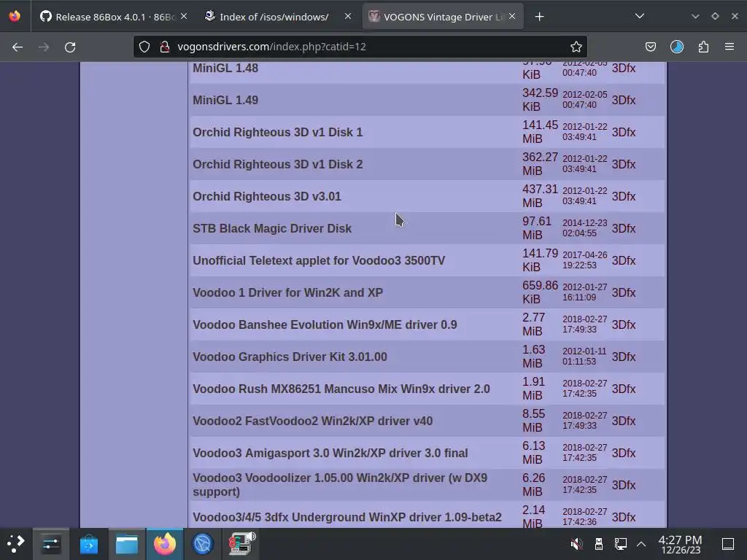Screen dimensions: 747x560
Task: Open the clock showing 4:27 PM
Action: click(x=680, y=544)
